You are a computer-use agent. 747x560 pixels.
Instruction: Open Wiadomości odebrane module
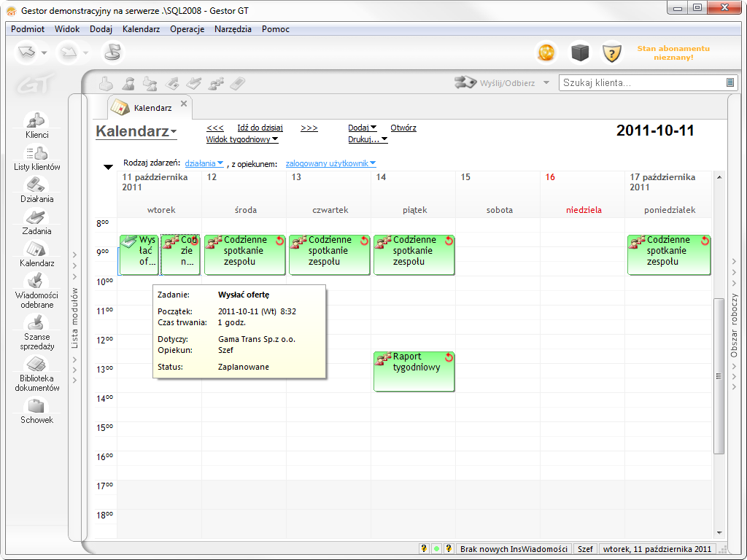[x=36, y=289]
